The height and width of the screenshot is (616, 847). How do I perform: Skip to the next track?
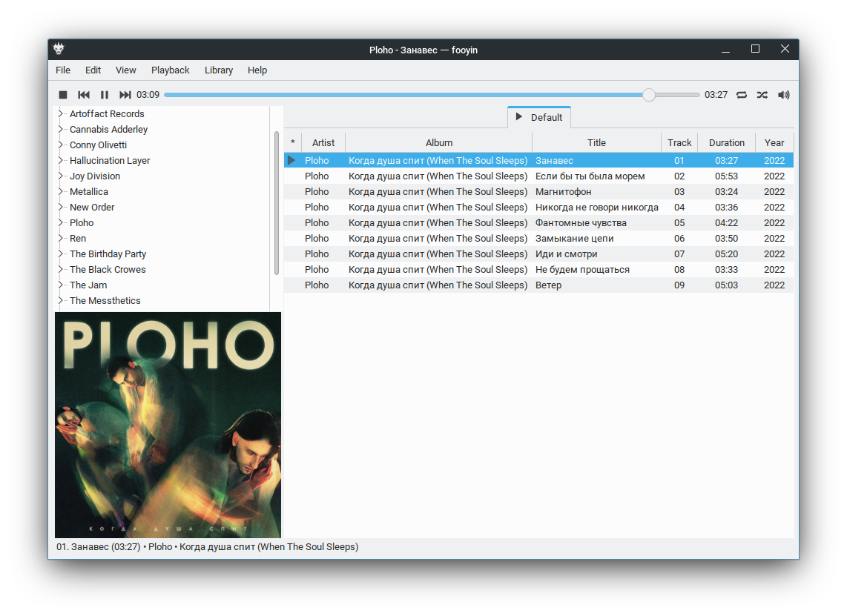coord(125,95)
